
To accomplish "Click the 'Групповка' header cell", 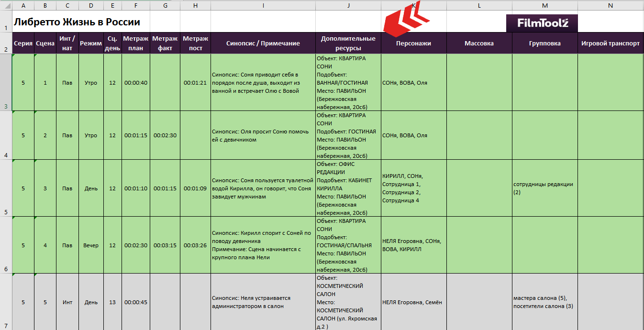I will [x=545, y=43].
